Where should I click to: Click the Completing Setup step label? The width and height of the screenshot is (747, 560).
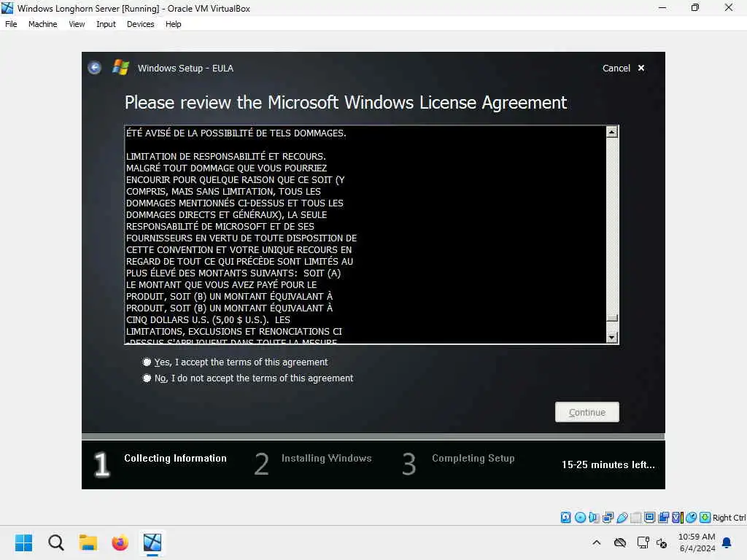(473, 458)
